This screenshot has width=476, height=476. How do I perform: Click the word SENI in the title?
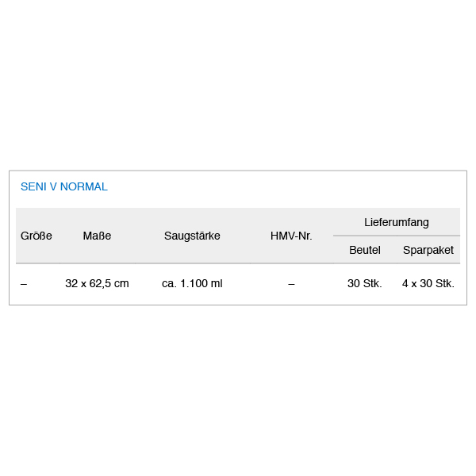tap(33, 186)
